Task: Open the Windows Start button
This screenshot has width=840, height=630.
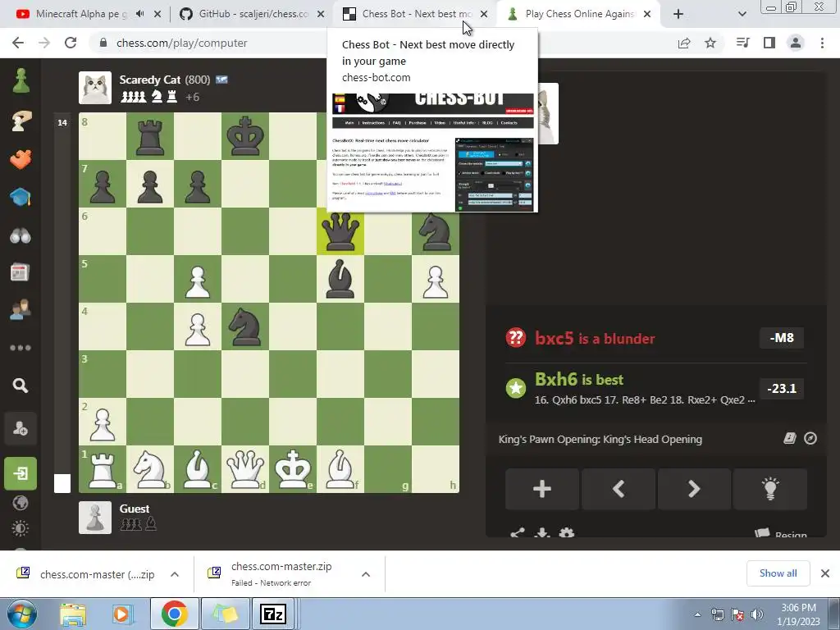Action: pyautogui.click(x=21, y=614)
